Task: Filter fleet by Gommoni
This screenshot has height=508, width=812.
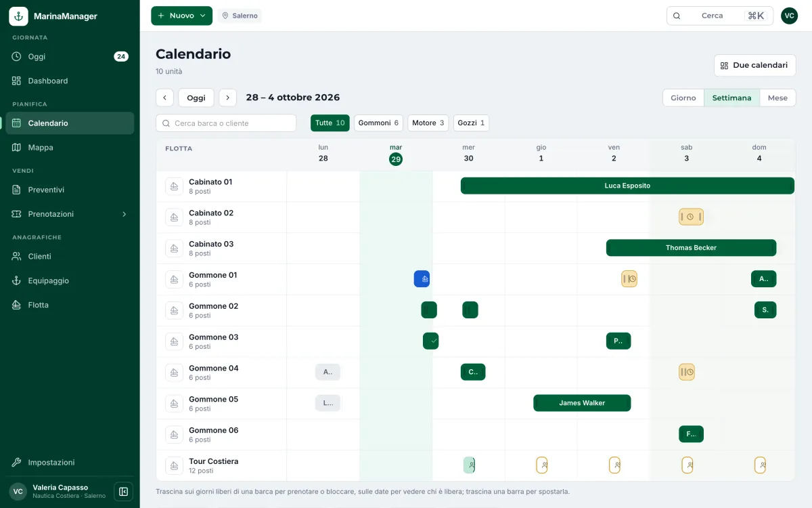Action: click(x=378, y=123)
